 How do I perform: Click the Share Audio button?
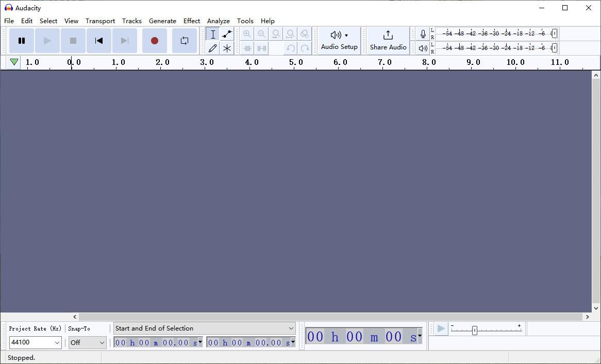388,41
